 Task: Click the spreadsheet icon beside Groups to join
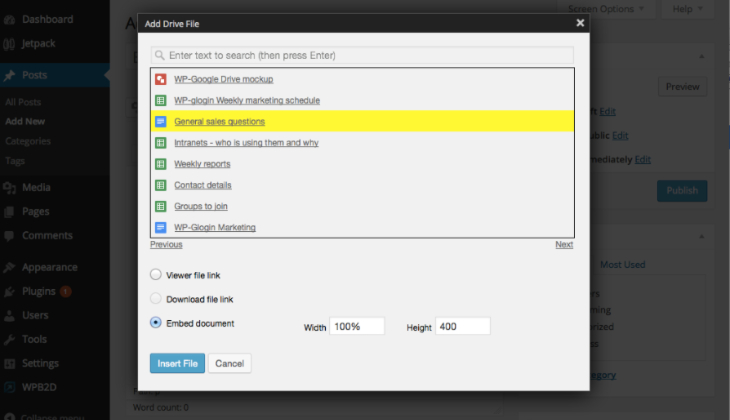[x=161, y=206]
